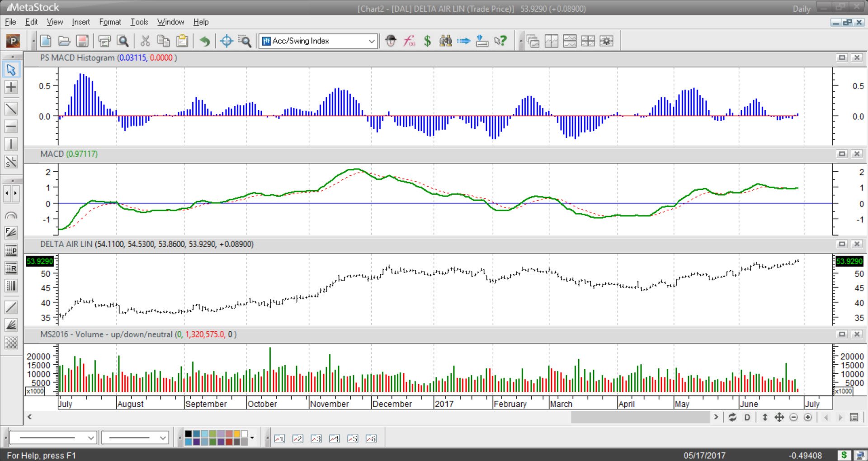Click the scroll left arrow of chart scrollbar
Viewport: 868px width, 461px height.
point(29,417)
